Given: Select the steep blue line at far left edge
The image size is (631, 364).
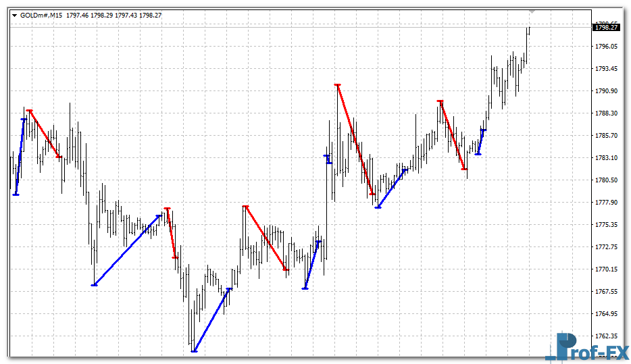Looking at the screenshot, I should click(x=20, y=157).
